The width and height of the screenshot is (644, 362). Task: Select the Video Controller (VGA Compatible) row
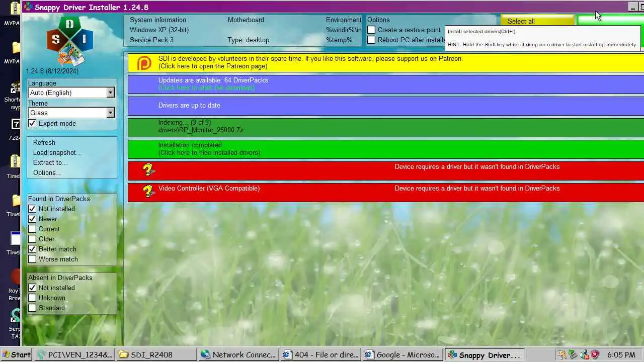click(386, 192)
